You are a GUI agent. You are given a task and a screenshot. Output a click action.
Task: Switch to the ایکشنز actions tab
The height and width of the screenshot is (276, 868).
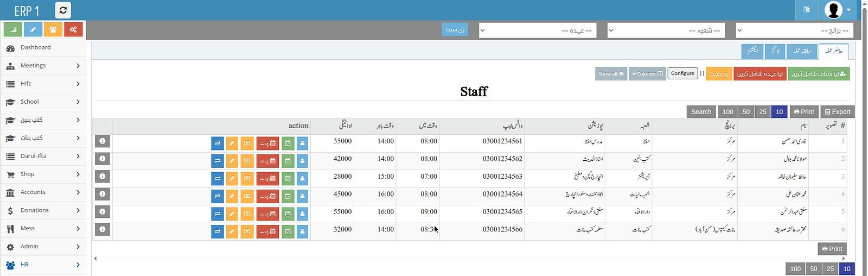coord(752,51)
